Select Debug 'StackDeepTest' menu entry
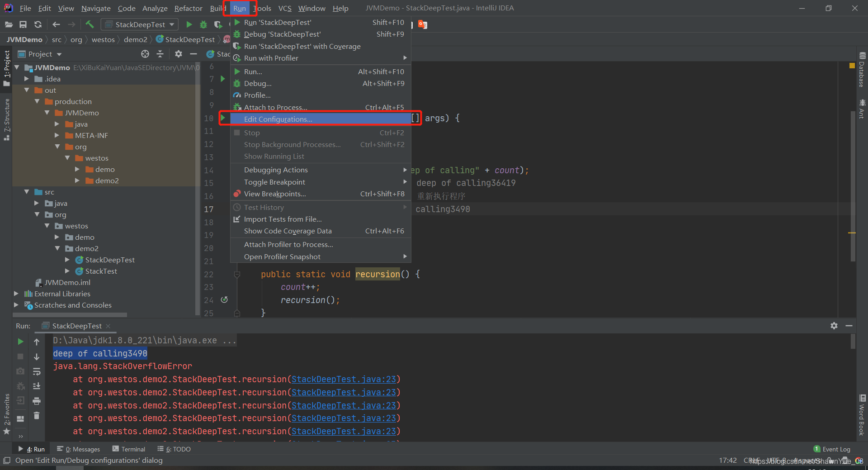The height and width of the screenshot is (470, 868). pyautogui.click(x=321, y=34)
